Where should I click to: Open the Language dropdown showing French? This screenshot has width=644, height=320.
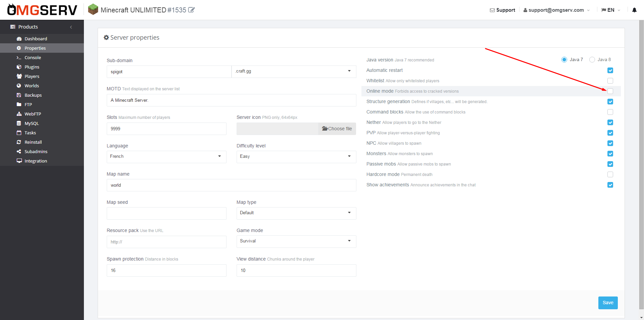click(166, 157)
